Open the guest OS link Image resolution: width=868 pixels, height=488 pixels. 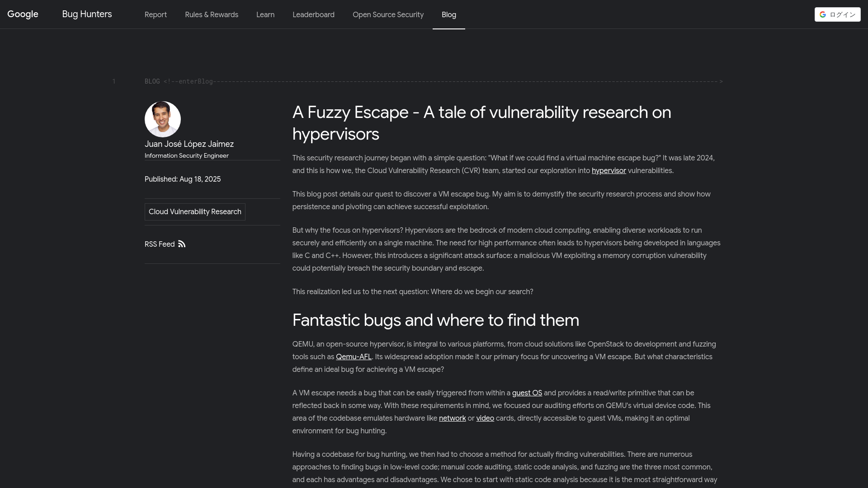point(527,393)
